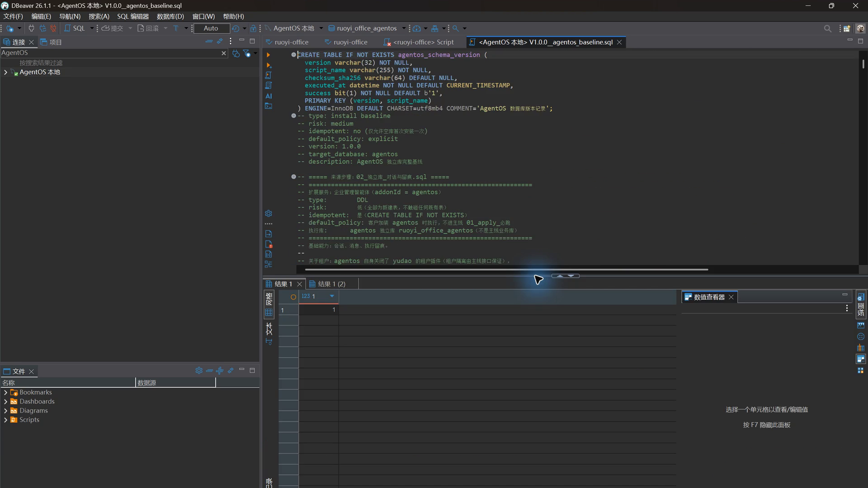The image size is (868, 488).
Task: Click the AI assistant icon in editor sidebar
Action: [x=269, y=96]
